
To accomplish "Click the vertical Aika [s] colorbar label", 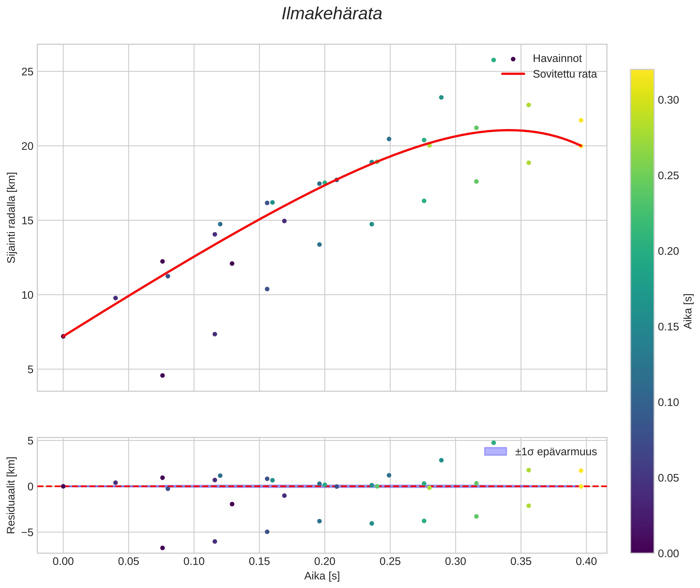I will point(688,311).
